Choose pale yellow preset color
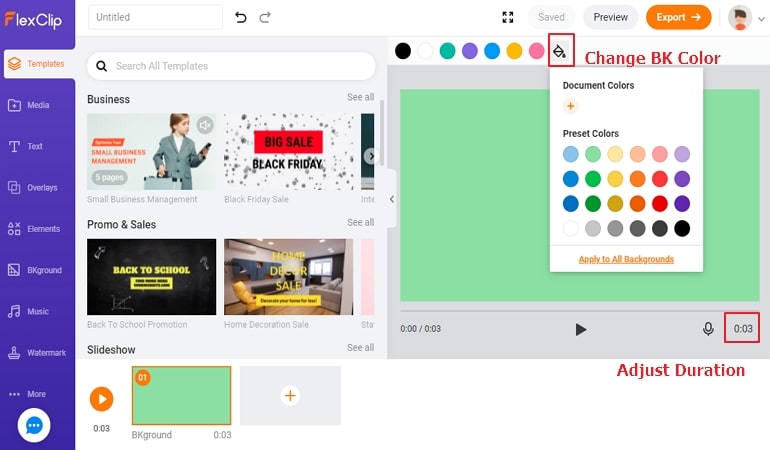Viewport: 770px width, 450px height. pyautogui.click(x=615, y=154)
